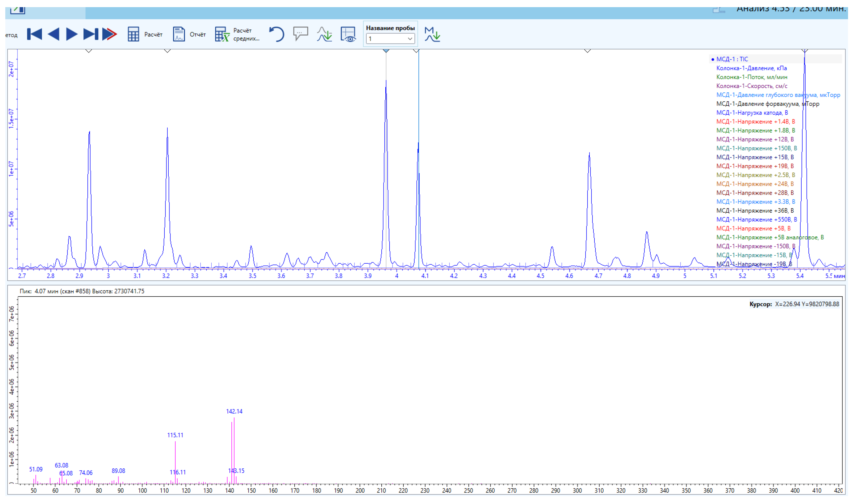
Task: Click the chromatogram peak download icon
Action: (324, 34)
